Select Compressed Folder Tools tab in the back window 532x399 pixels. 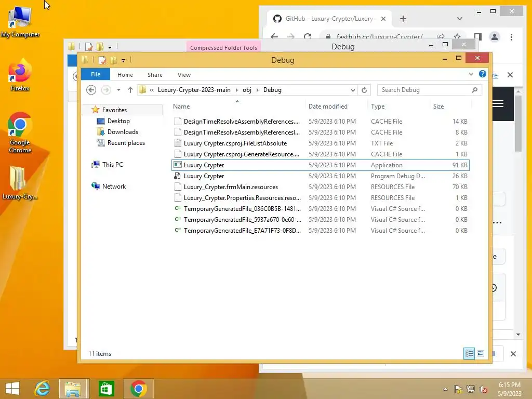[223, 47]
